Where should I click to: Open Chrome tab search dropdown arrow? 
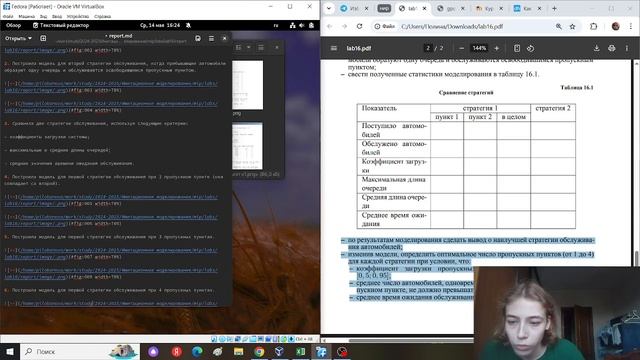(x=329, y=8)
